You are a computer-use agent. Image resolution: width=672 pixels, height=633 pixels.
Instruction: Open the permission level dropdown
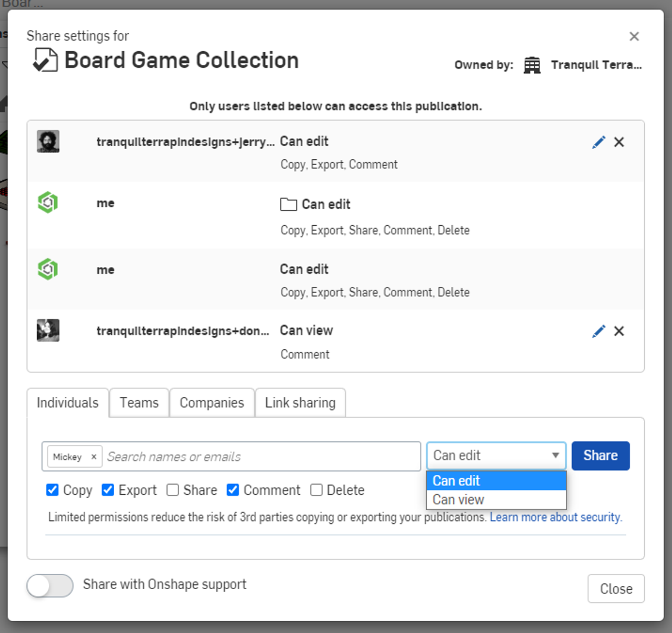coord(555,456)
